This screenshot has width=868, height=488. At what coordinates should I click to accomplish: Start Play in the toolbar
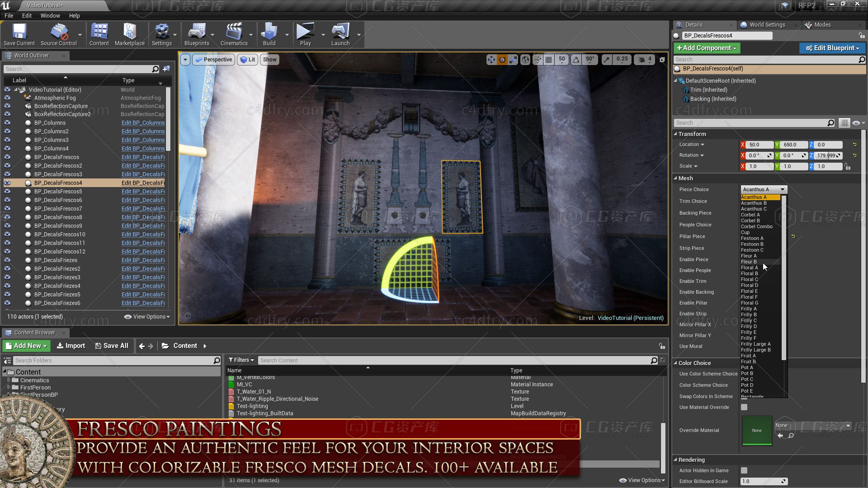pyautogui.click(x=305, y=35)
